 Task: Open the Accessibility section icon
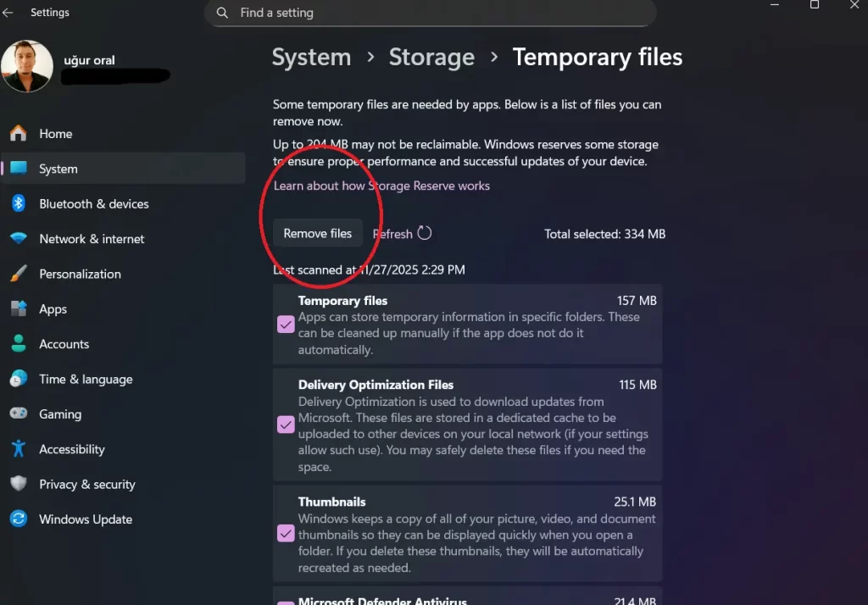(x=19, y=448)
